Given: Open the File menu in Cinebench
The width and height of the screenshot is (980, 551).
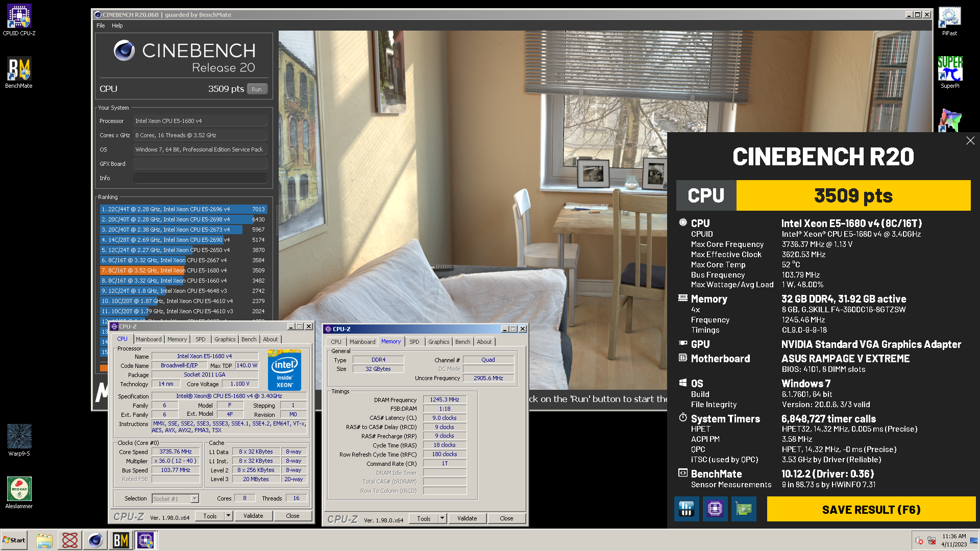Looking at the screenshot, I should point(101,26).
